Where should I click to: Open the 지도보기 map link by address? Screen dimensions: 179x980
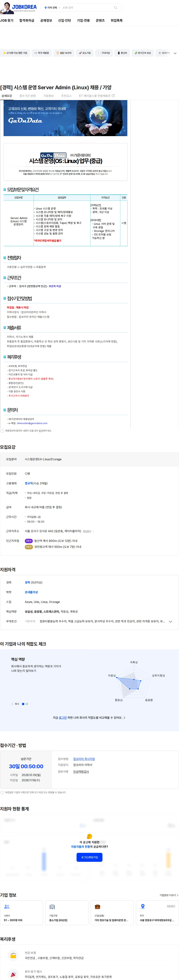[x=88, y=531]
